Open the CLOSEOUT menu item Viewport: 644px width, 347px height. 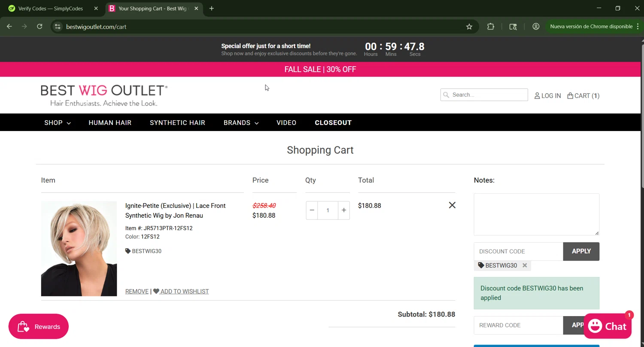click(x=333, y=122)
